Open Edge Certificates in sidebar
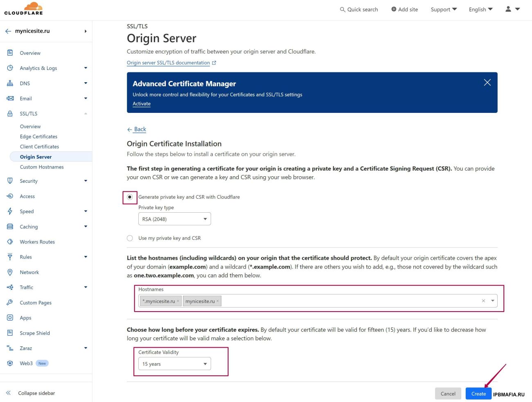This screenshot has width=532, height=402. coord(38,137)
